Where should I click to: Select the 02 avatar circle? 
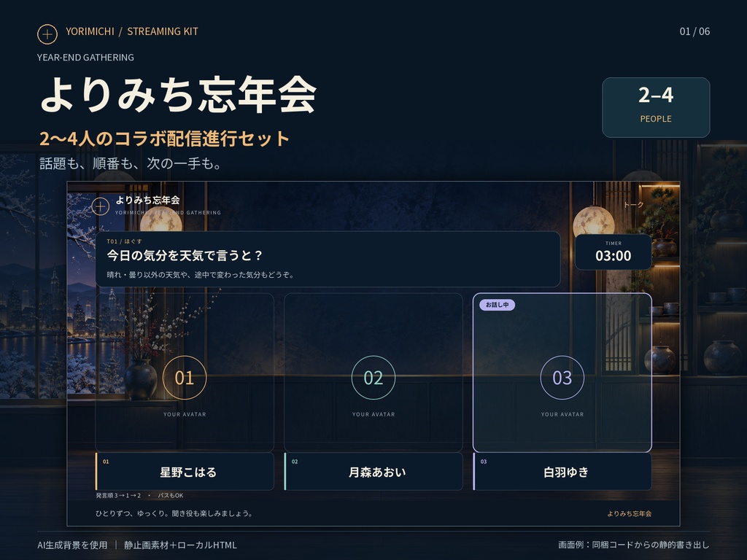pos(373,378)
